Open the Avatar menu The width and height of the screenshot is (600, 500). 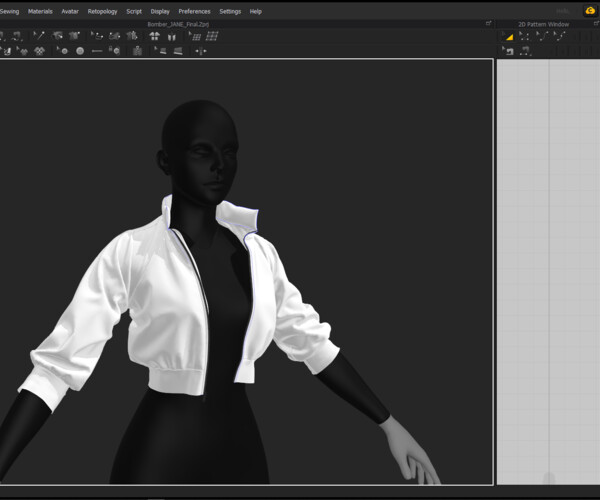pyautogui.click(x=70, y=11)
